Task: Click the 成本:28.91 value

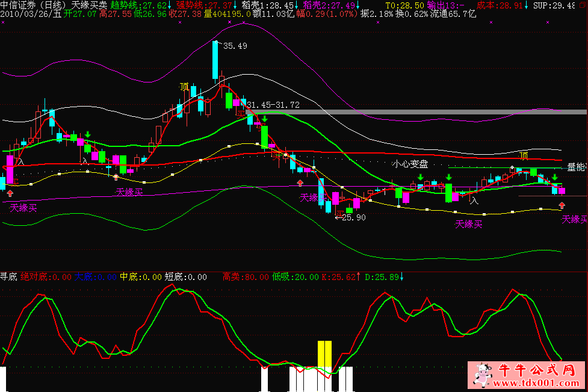Action: coord(500,5)
